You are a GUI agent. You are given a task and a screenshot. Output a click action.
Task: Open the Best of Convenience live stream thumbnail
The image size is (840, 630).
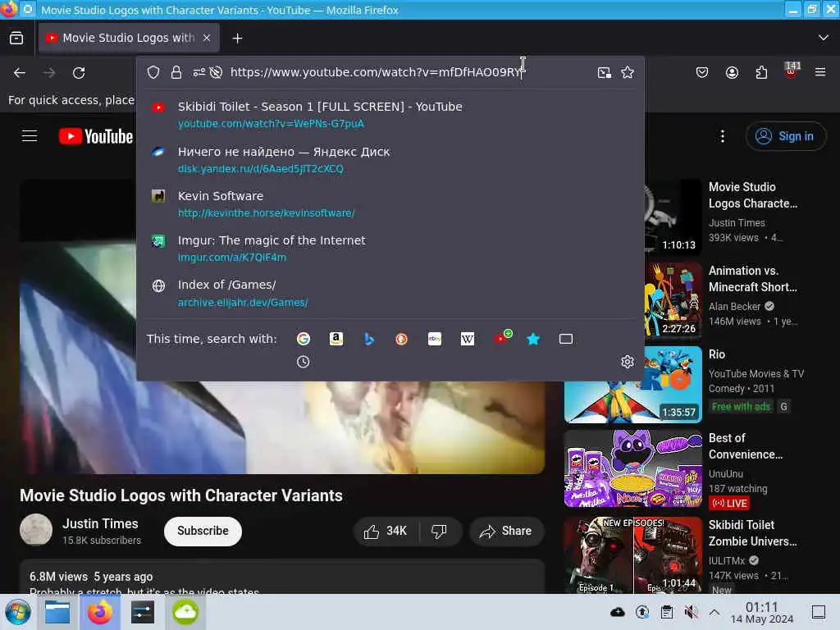(x=632, y=468)
